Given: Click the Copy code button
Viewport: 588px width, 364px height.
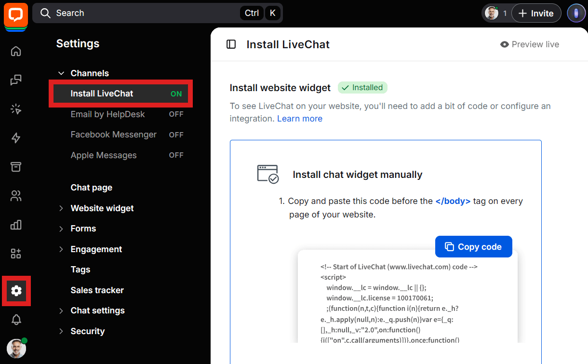Looking at the screenshot, I should 473,246.
